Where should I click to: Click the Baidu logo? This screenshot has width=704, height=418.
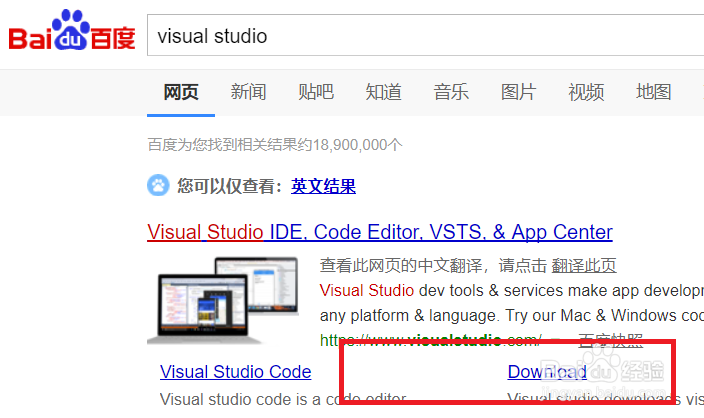coord(72,31)
